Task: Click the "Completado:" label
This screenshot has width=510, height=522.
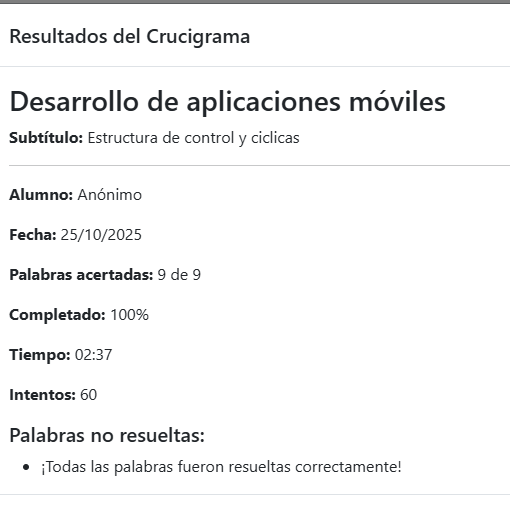Action: point(57,315)
